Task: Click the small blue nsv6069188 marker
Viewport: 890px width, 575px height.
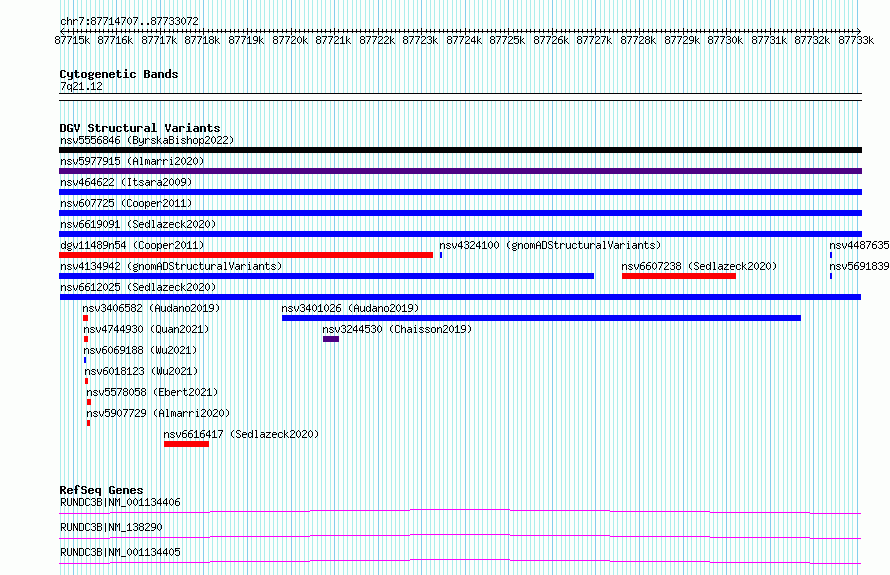Action: pos(85,360)
